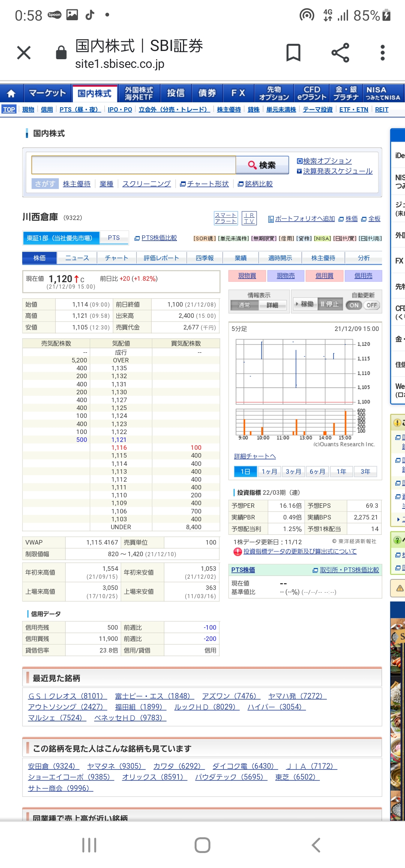Turn 自動更新 OFF
405x868 pixels.
372,305
